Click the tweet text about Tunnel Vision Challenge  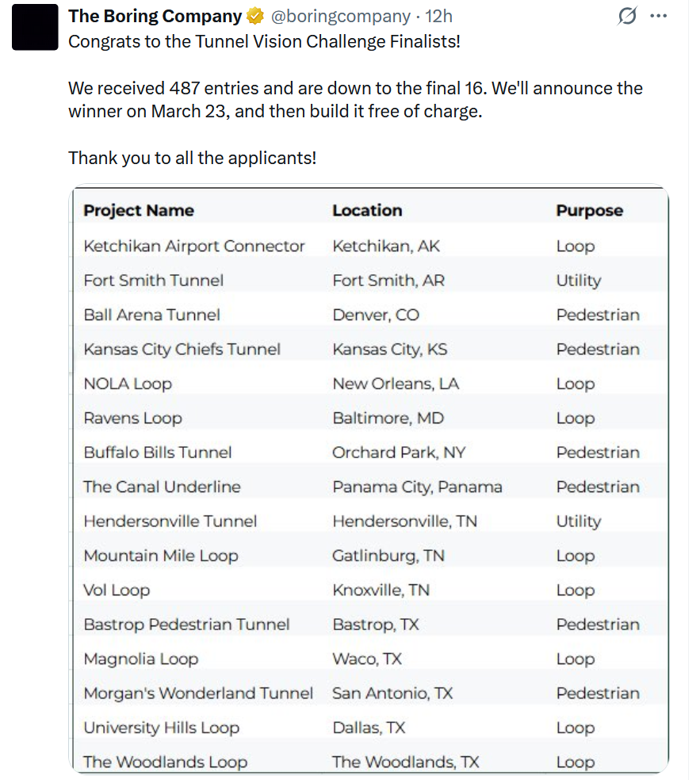264,42
